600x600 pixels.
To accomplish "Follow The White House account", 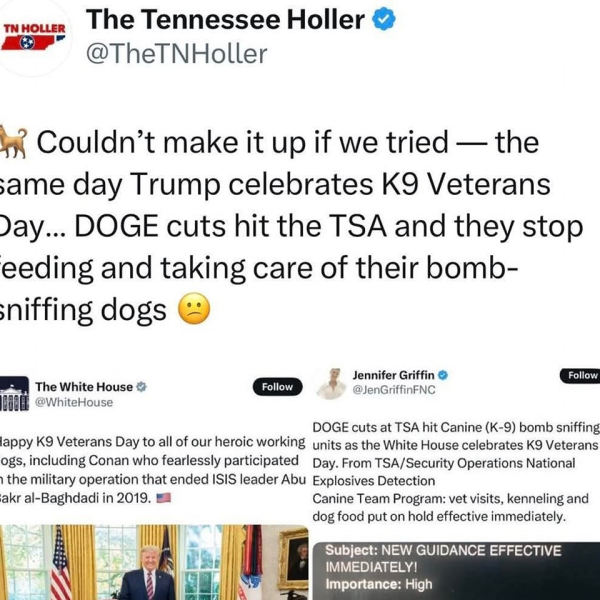I will tap(277, 387).
